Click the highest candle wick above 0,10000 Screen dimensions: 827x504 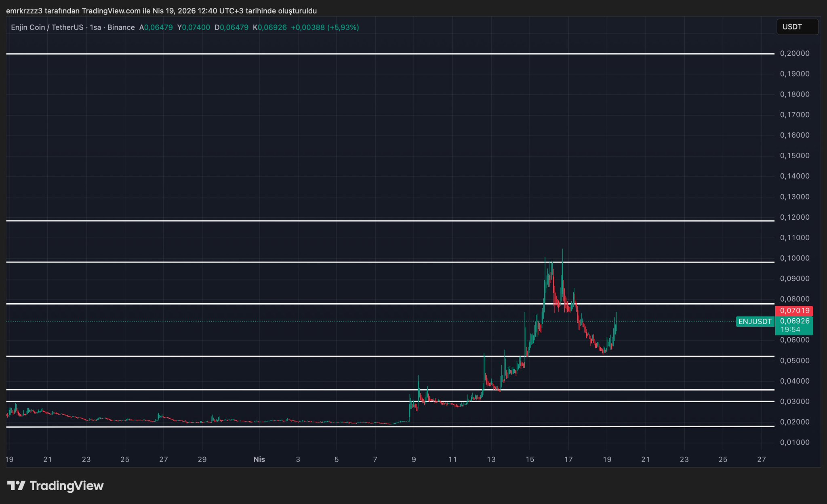[x=562, y=254]
